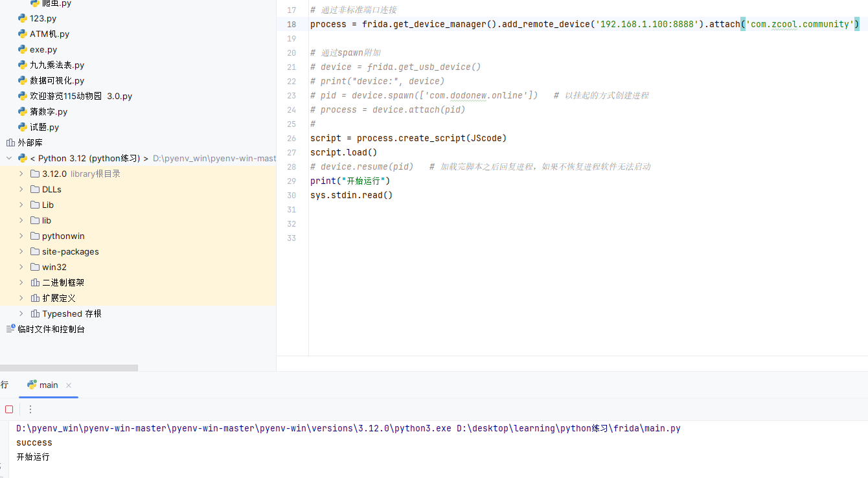
Task: Open ATM机.py from the project tree
Action: [49, 34]
